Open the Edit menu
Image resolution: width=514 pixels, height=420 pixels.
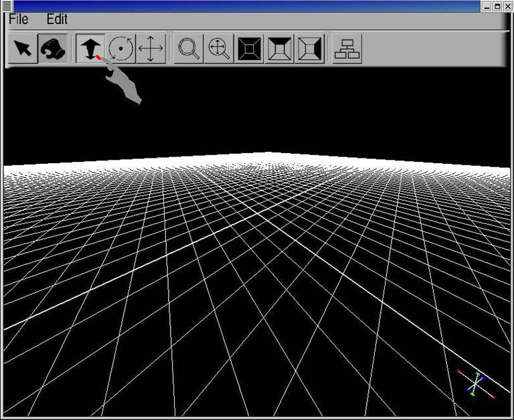pyautogui.click(x=57, y=19)
